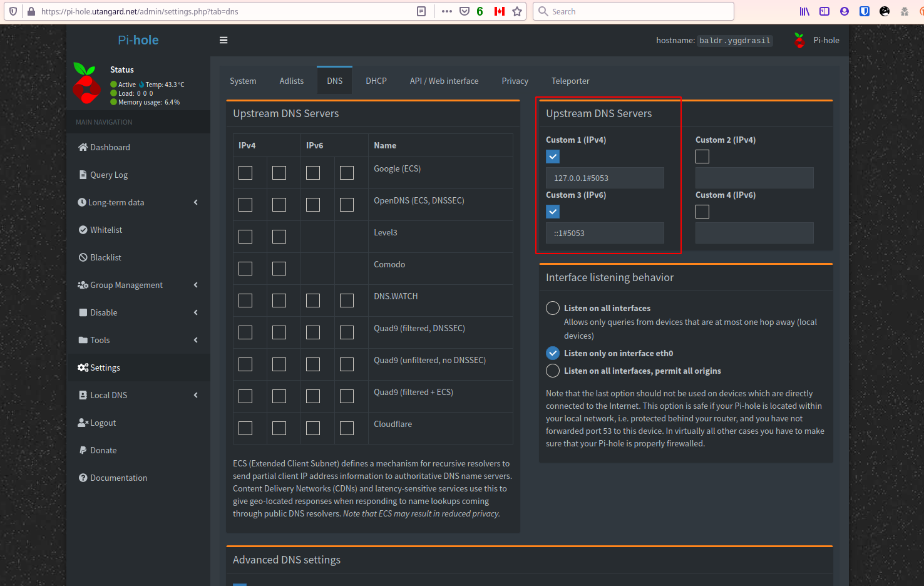This screenshot has height=586, width=924.
Task: Bookmark this page with star icon
Action: tap(517, 11)
